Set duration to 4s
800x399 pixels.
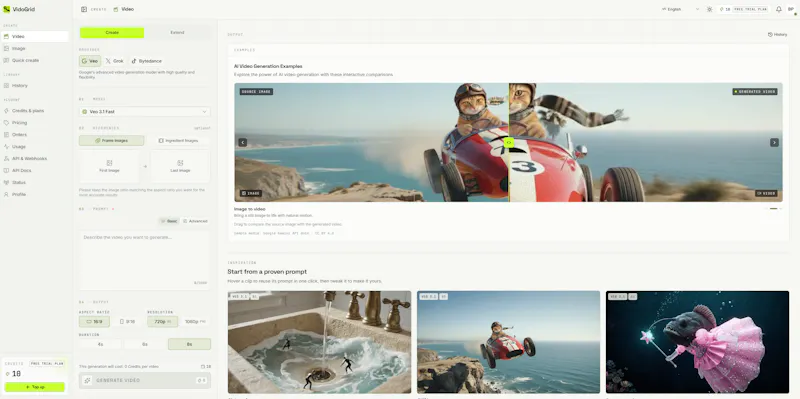[x=101, y=344]
